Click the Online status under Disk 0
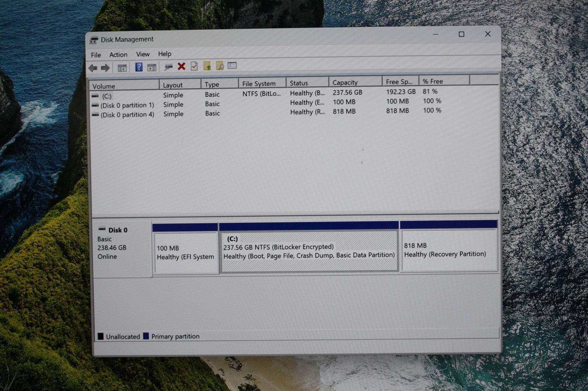The height and width of the screenshot is (391, 588). [x=107, y=257]
